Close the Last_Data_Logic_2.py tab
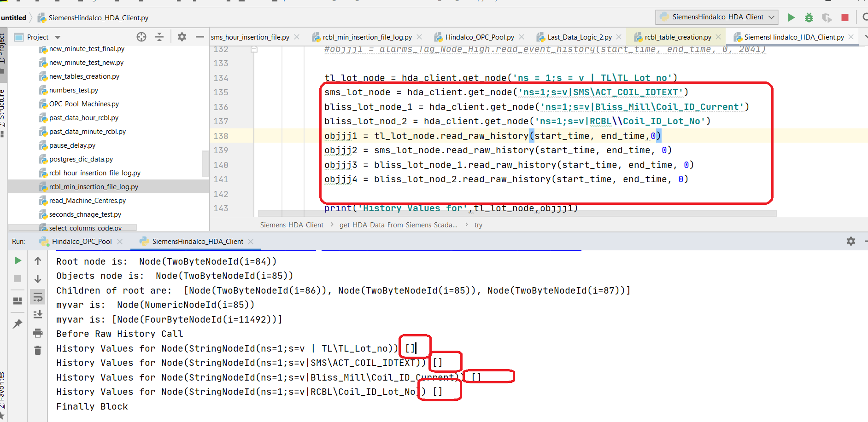 [x=619, y=37]
